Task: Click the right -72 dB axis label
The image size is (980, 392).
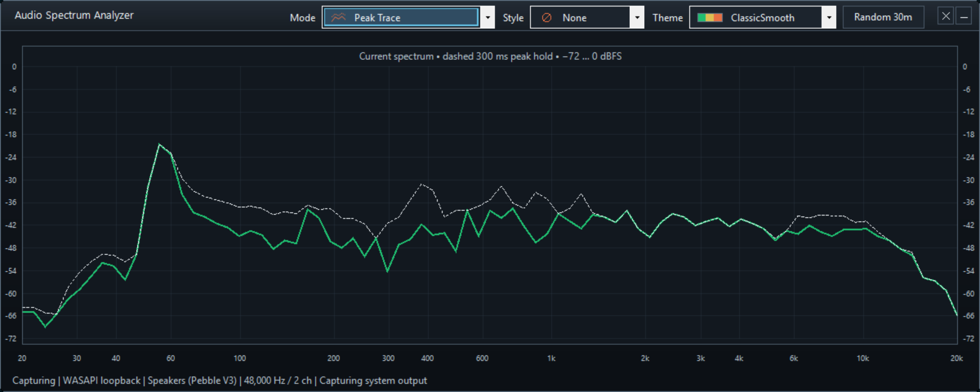Action: [x=969, y=339]
